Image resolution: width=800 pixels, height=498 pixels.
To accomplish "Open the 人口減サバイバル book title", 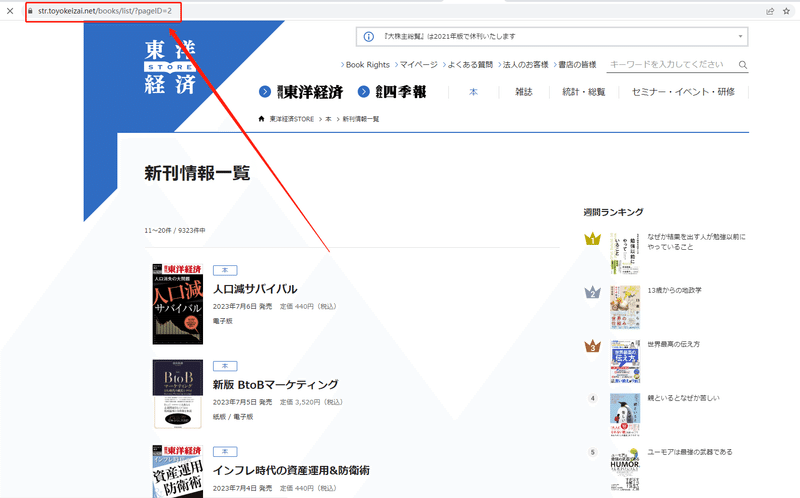I will click(255, 289).
